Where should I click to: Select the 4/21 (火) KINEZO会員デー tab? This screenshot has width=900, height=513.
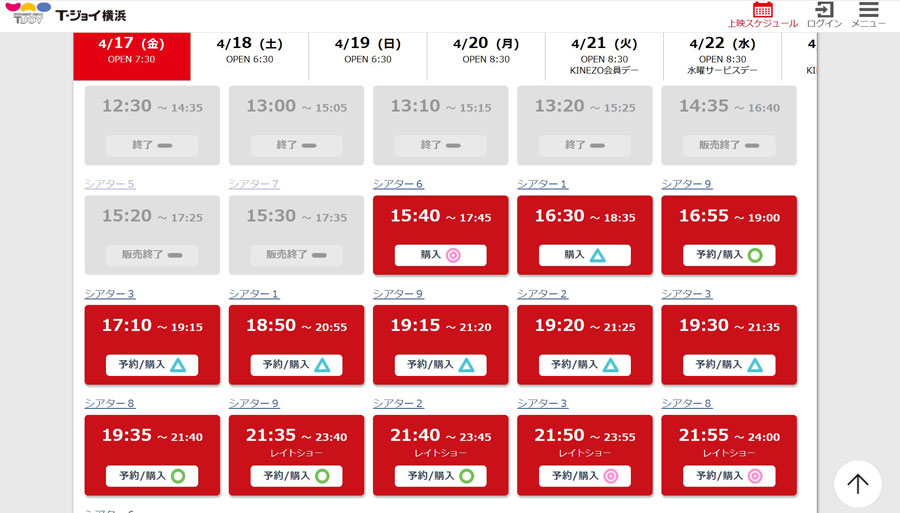click(x=604, y=55)
